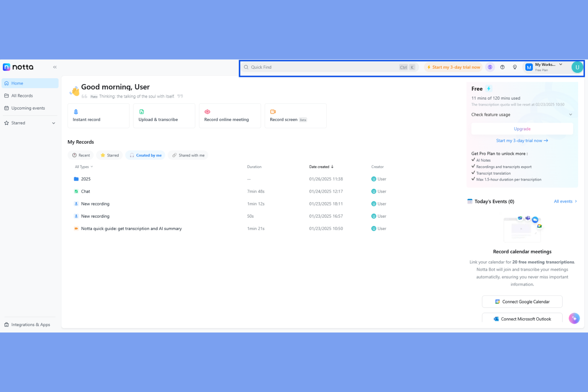Navigate to All Records

[22, 95]
